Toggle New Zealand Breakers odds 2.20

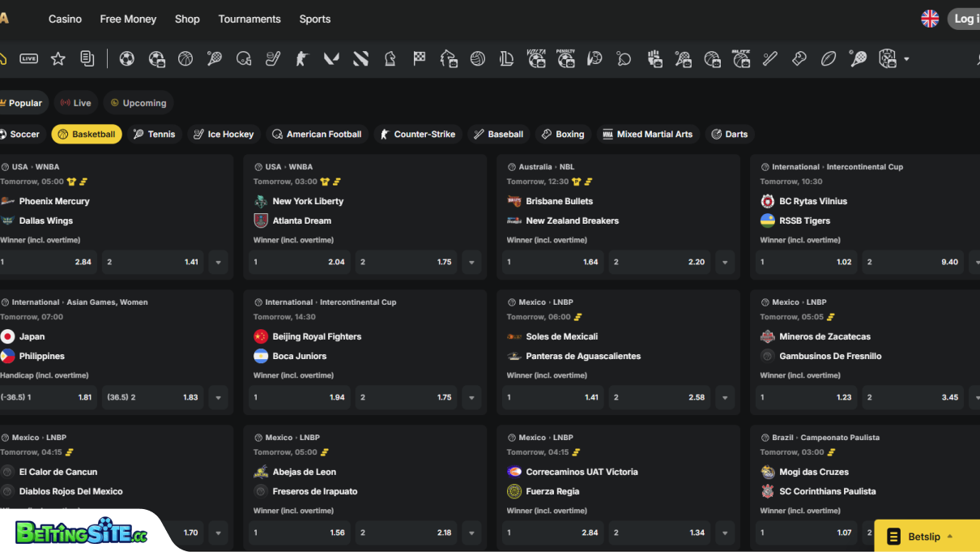pos(659,262)
